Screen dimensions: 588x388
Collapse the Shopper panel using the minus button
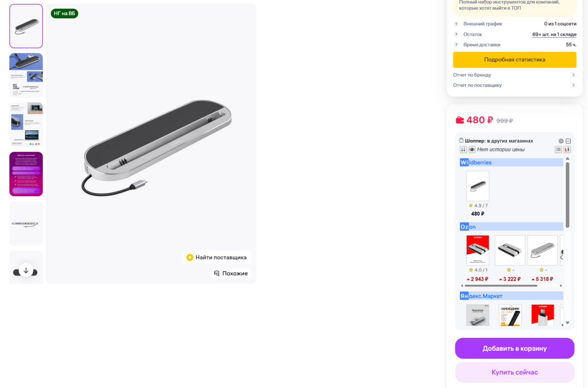(569, 141)
